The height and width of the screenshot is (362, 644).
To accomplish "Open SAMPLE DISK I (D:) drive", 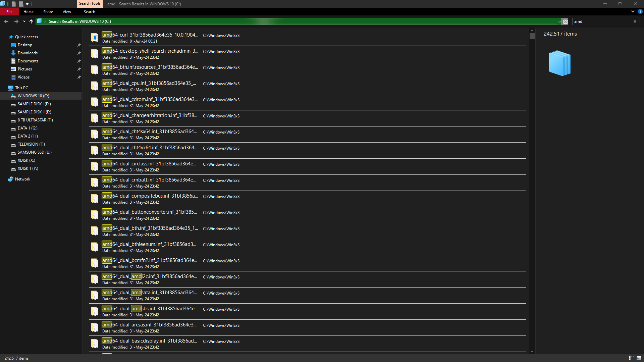I will (x=34, y=104).
